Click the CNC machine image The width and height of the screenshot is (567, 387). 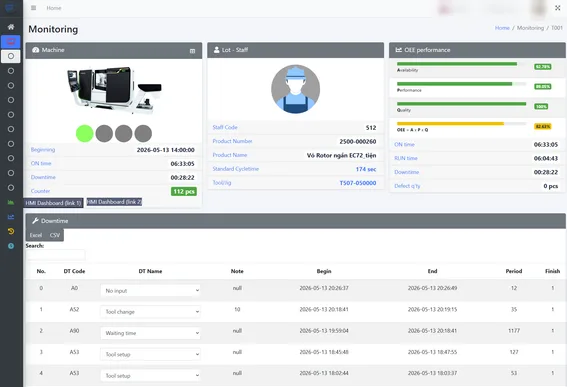click(x=114, y=90)
